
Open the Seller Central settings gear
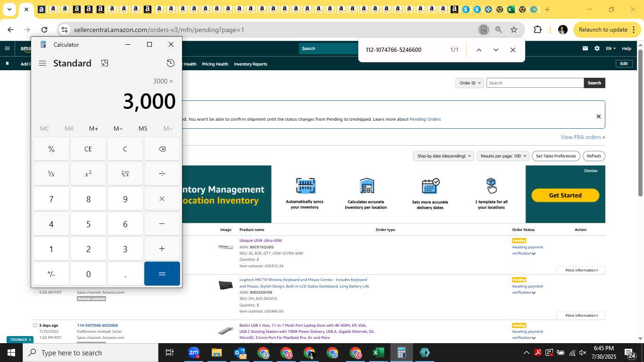(x=597, y=48)
